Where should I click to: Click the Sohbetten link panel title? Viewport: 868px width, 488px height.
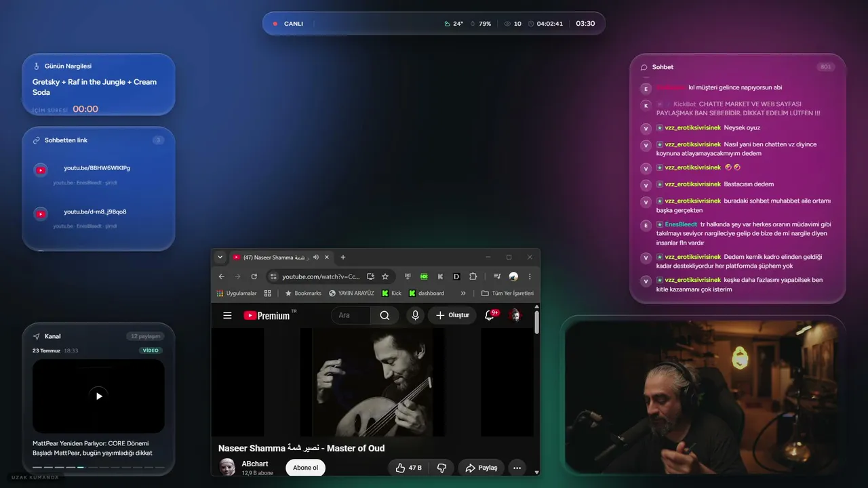(x=66, y=140)
